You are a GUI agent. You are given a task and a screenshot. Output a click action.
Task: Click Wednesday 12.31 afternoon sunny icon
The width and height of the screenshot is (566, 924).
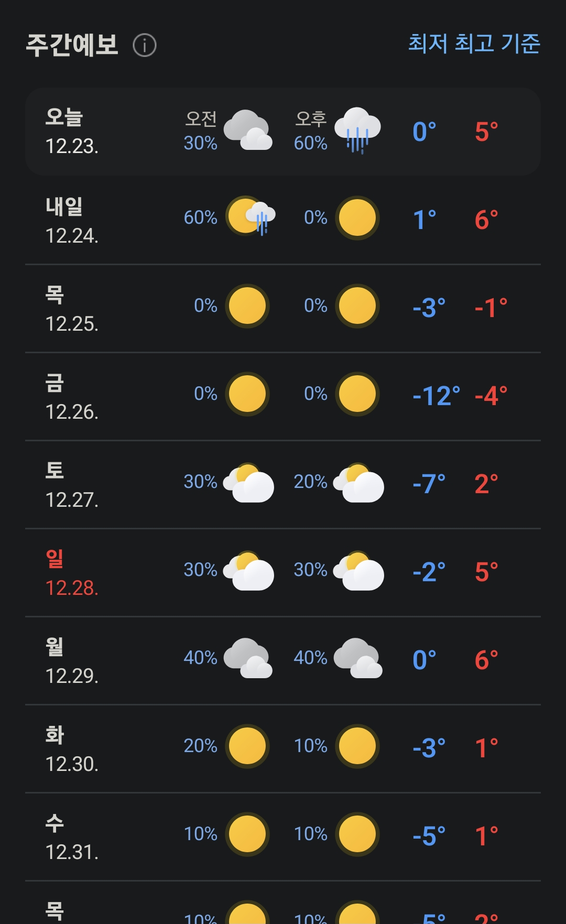pos(357,834)
